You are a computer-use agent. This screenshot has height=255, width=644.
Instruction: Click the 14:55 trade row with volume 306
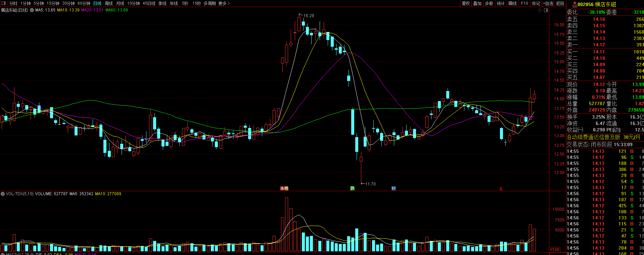tap(605, 169)
